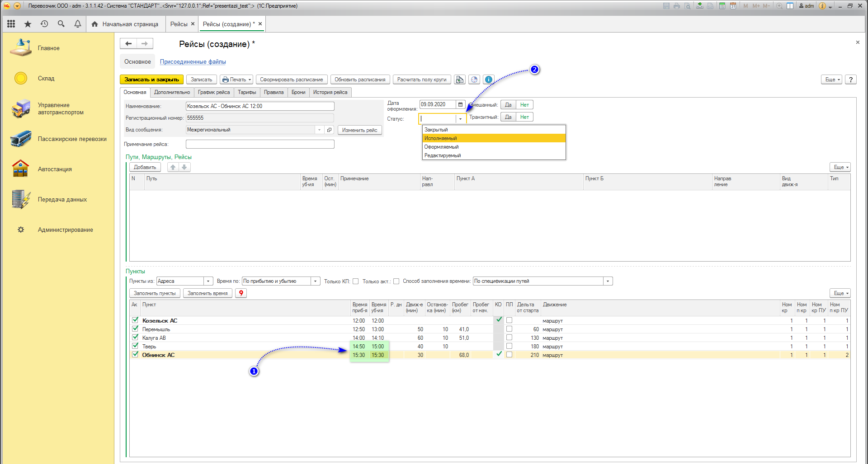Open Favorites star icon
The width and height of the screenshot is (868, 464).
point(28,24)
